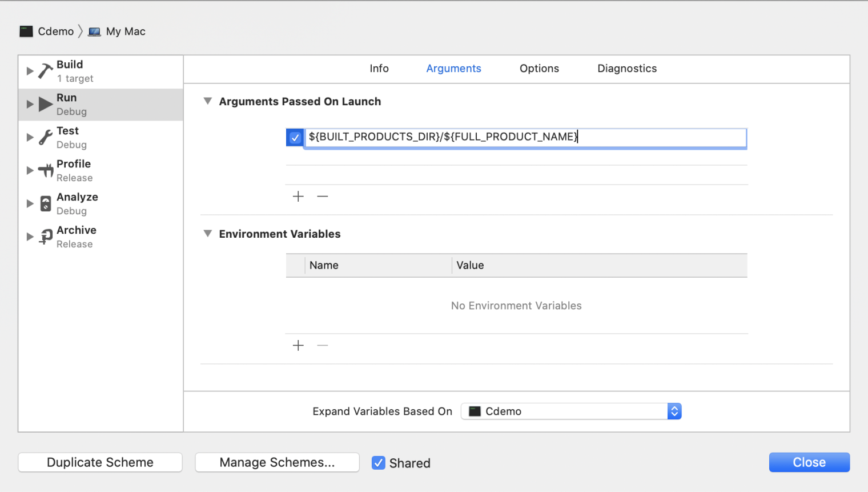This screenshot has height=492, width=868.
Task: Switch to the Options tab
Action: (539, 69)
